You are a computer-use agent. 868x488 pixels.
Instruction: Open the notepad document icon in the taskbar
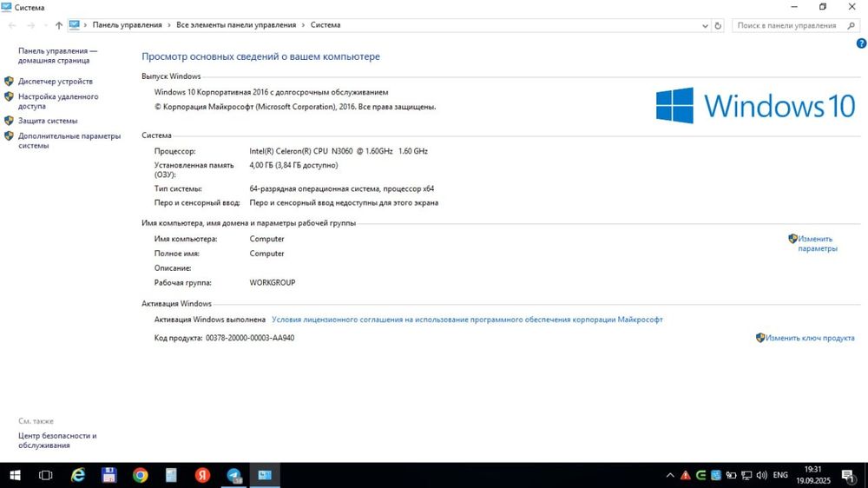(171, 475)
